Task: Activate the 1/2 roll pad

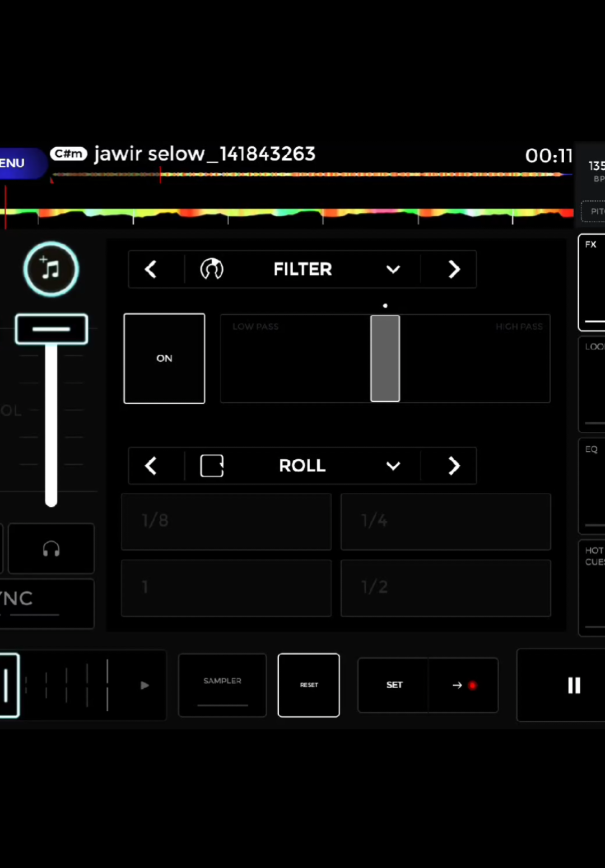Action: [x=445, y=587]
